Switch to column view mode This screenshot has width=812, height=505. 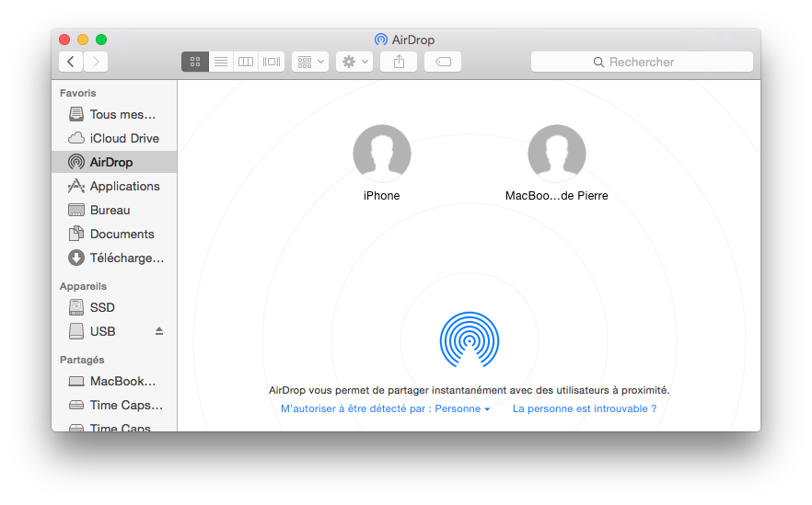(x=246, y=62)
